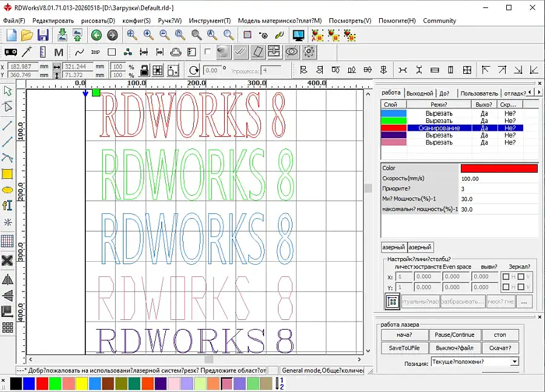This screenshot has width=545, height=392.
Task: Click the virtual array grid icon in the right panel
Action: (392, 302)
